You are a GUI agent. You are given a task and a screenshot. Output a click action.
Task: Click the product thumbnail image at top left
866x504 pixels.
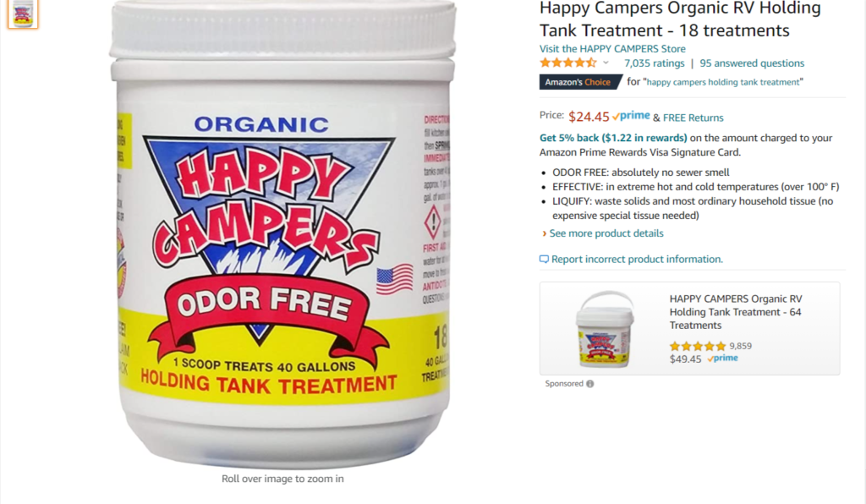pos(23,14)
